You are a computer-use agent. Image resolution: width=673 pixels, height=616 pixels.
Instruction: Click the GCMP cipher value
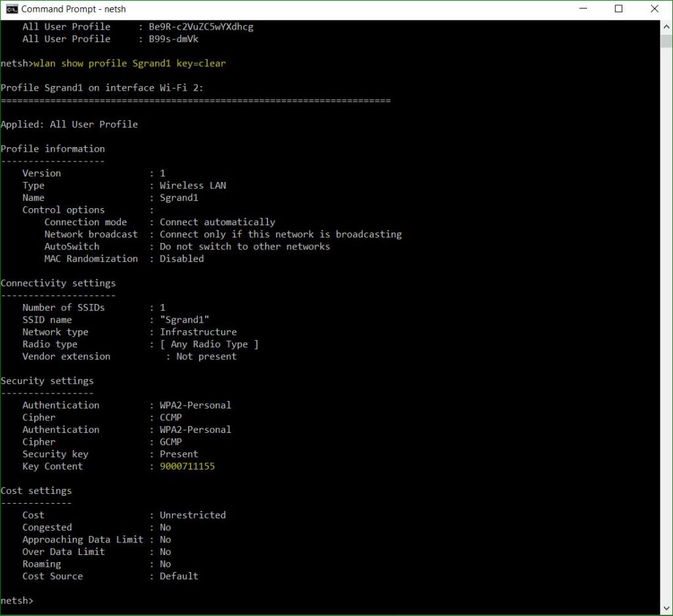point(170,442)
